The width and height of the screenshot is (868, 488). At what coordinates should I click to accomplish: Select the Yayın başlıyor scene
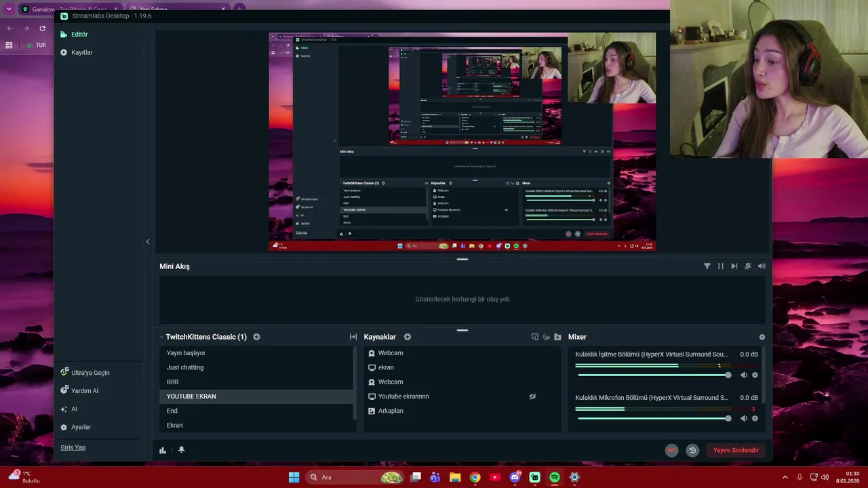tap(256, 353)
